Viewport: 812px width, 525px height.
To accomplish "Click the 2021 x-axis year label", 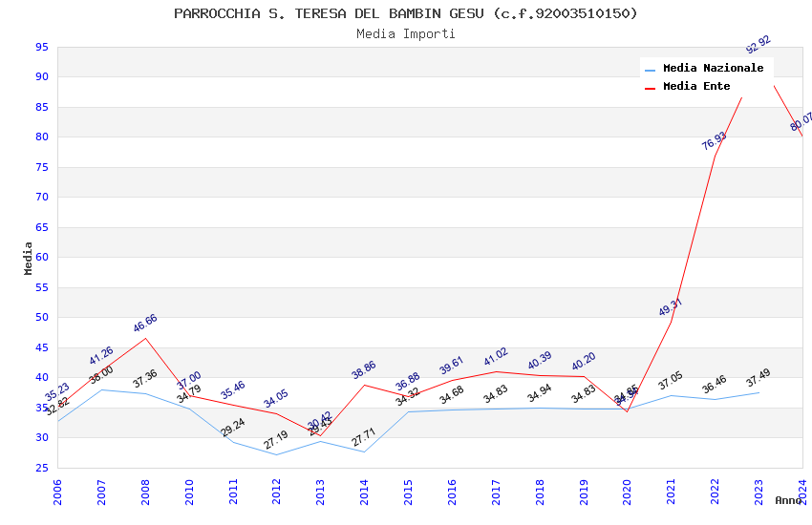I will (x=672, y=492).
